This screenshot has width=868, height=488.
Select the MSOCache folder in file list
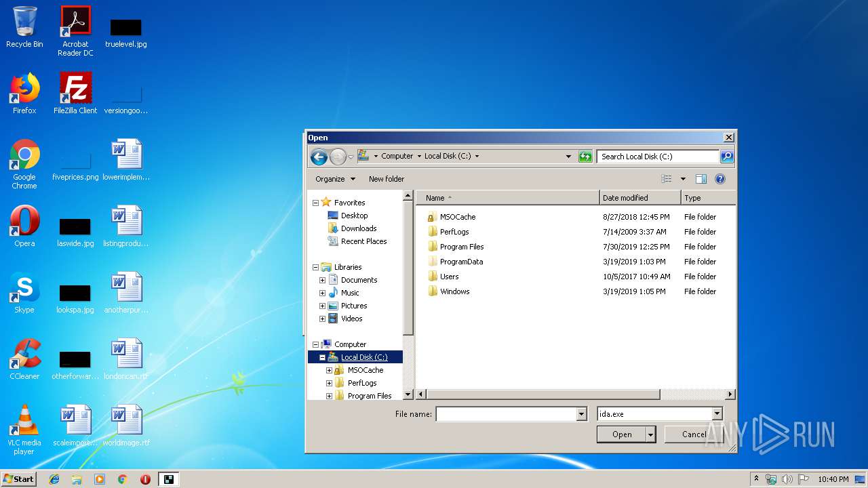(x=458, y=217)
